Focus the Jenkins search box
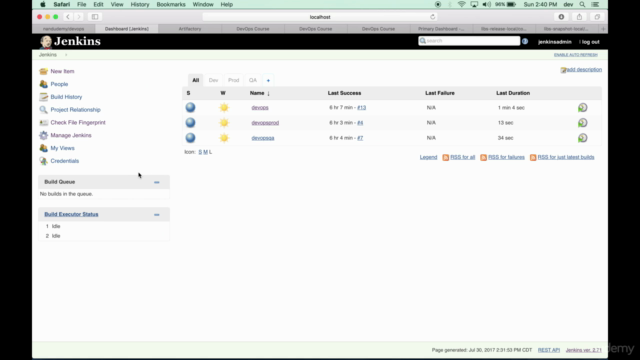This screenshot has height=360, width=640. coord(469,41)
